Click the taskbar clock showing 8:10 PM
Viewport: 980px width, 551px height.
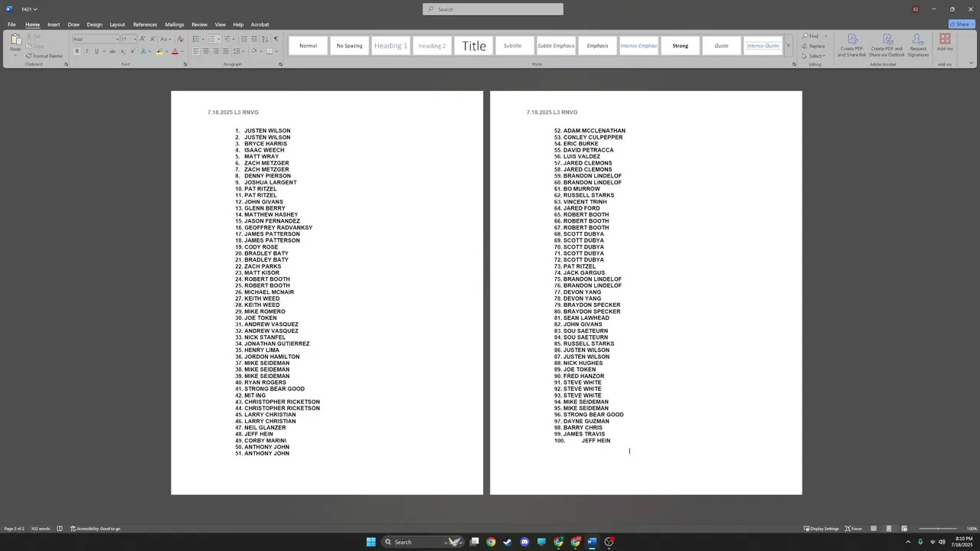click(x=962, y=542)
